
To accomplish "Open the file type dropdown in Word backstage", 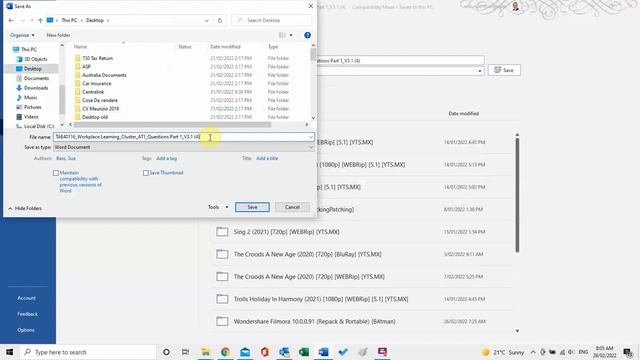I will pos(480,71).
